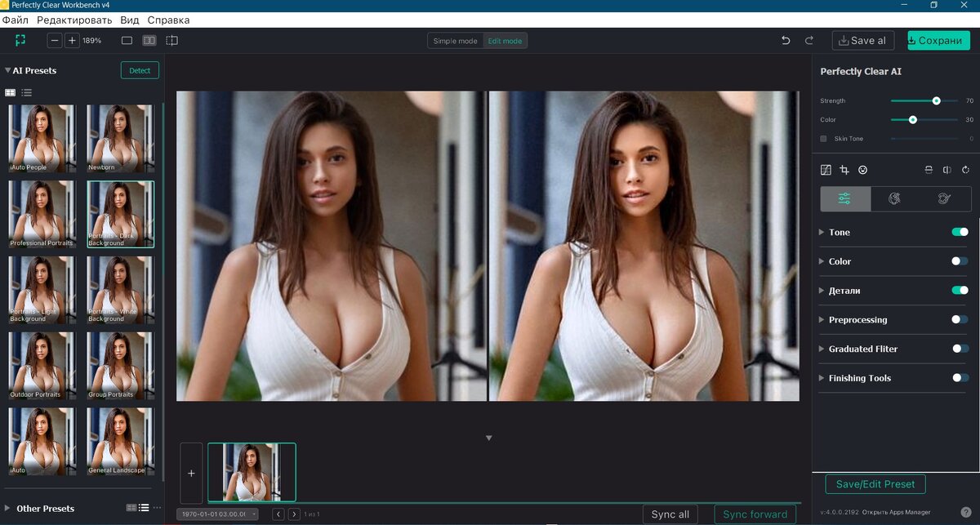This screenshot has height=525, width=980.
Task: Click the Sync all button
Action: [670, 514]
